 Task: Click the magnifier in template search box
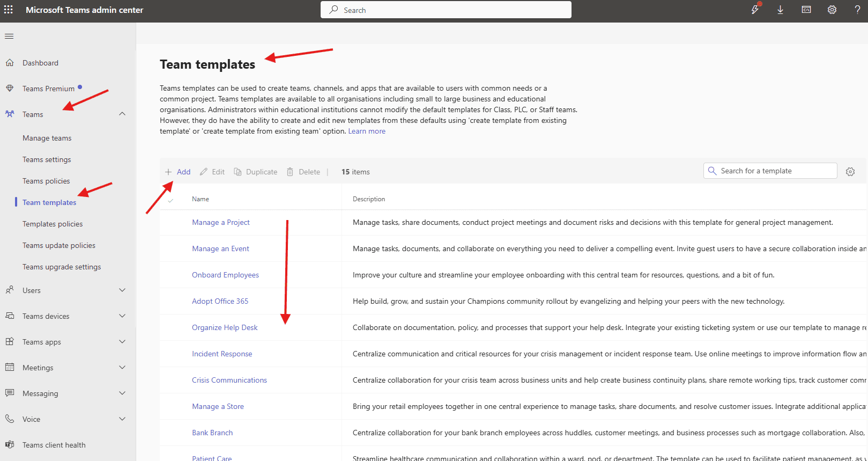coord(713,171)
